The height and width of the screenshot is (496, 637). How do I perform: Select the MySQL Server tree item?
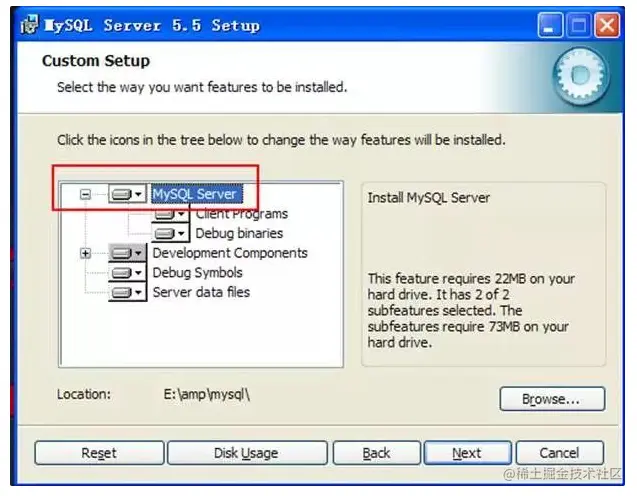197,194
